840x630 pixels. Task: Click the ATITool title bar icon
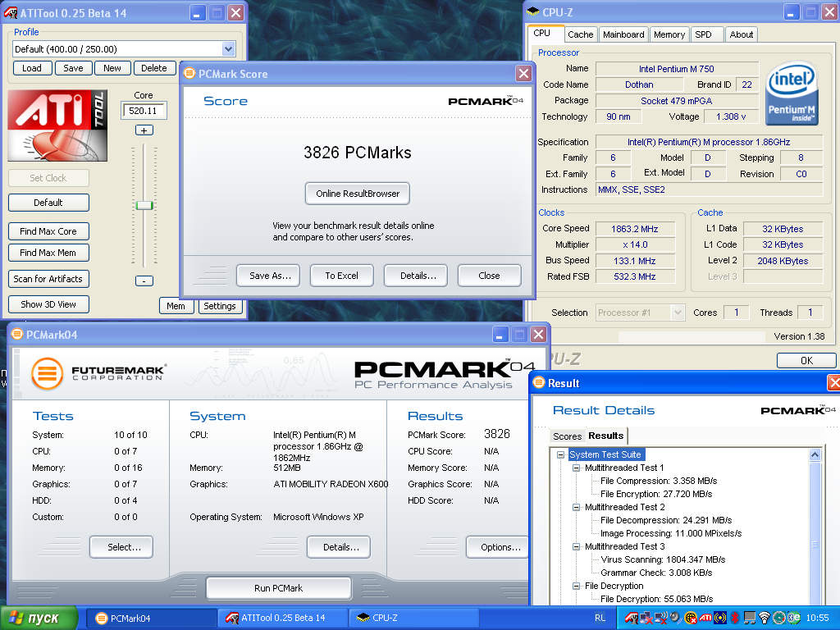[x=10, y=12]
